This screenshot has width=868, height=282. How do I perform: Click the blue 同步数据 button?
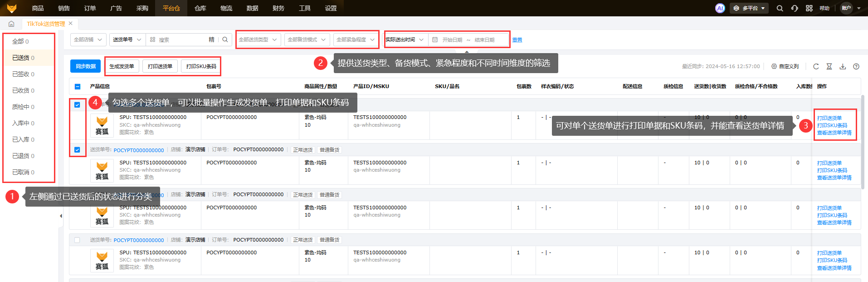(x=85, y=66)
